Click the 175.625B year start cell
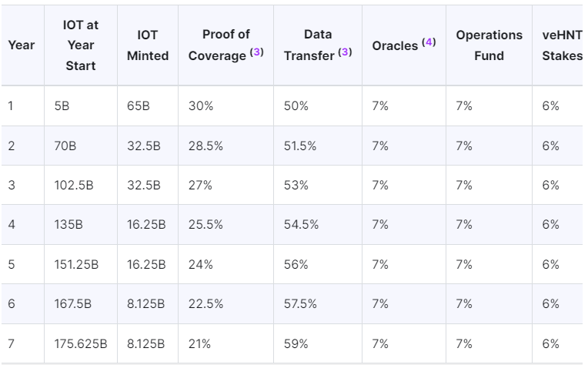 81,344
